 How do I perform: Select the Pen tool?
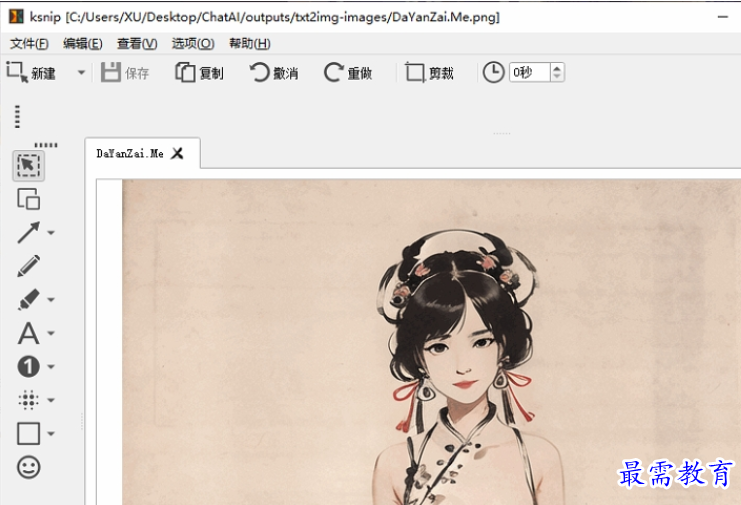[x=28, y=266]
